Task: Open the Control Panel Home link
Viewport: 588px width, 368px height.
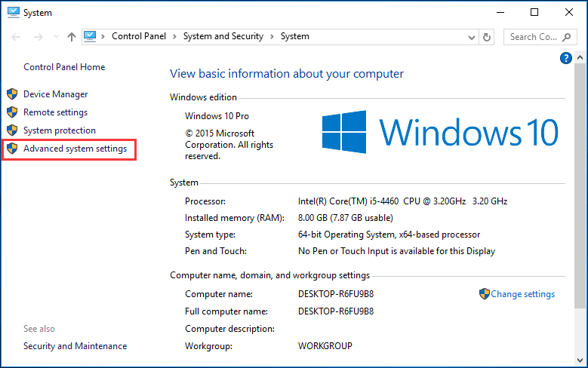Action: point(64,67)
